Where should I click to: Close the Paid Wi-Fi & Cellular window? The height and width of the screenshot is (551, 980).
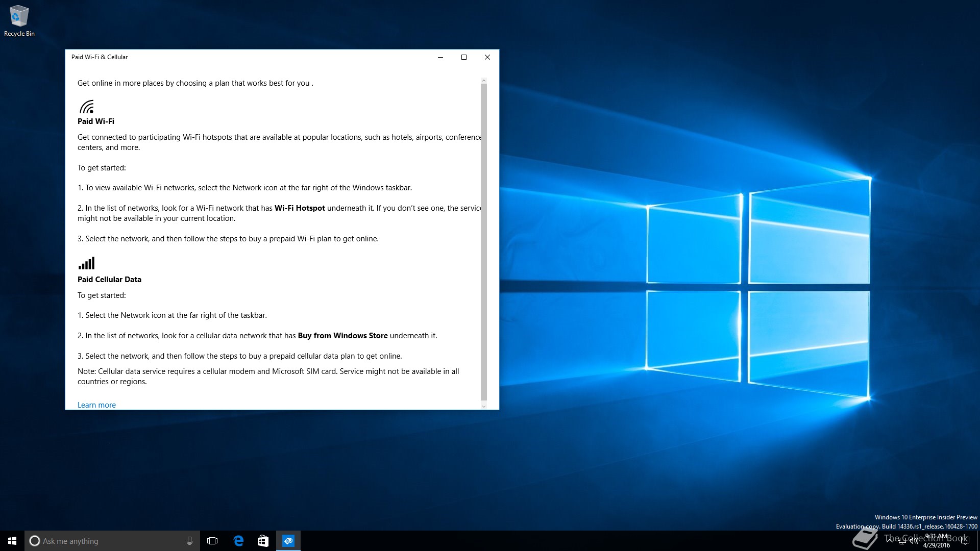tap(487, 57)
